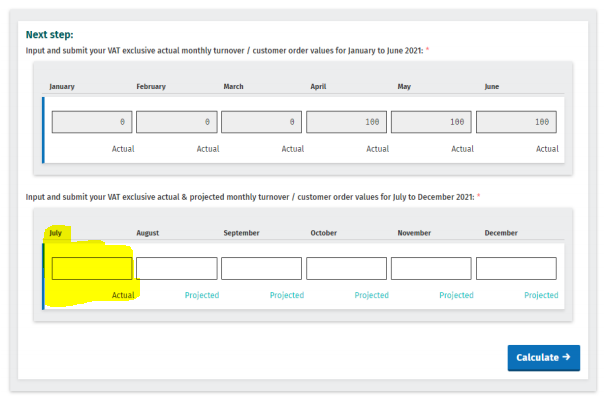
Task: Select the March turnover input box
Action: [262, 122]
